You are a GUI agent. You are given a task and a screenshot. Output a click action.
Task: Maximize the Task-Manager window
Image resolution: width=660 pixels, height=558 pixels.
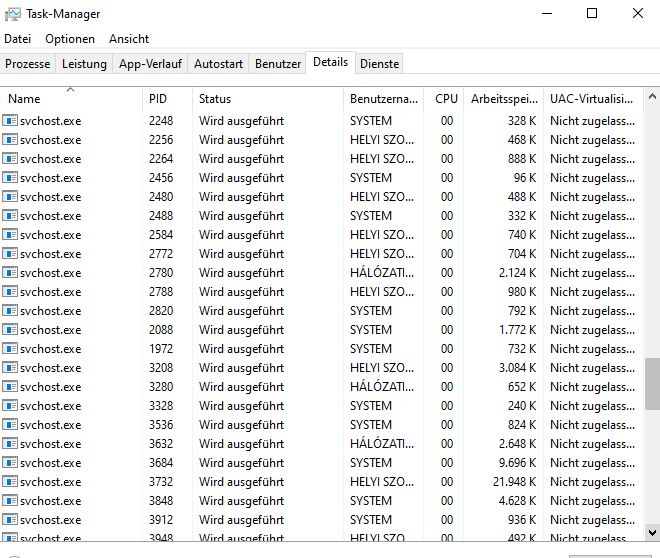click(592, 13)
